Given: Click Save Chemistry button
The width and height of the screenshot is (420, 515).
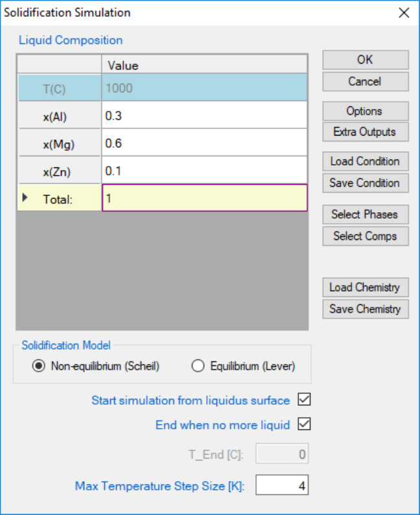Looking at the screenshot, I should click(366, 309).
